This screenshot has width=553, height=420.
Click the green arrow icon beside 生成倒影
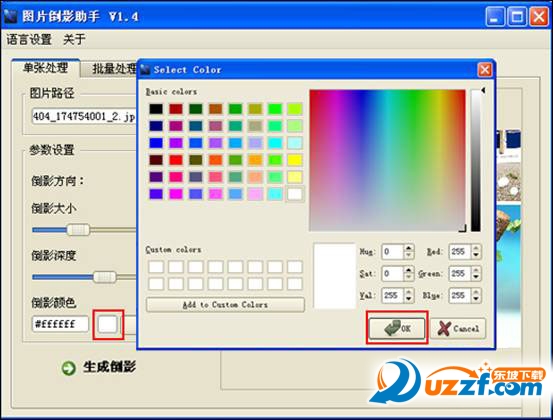point(68,368)
